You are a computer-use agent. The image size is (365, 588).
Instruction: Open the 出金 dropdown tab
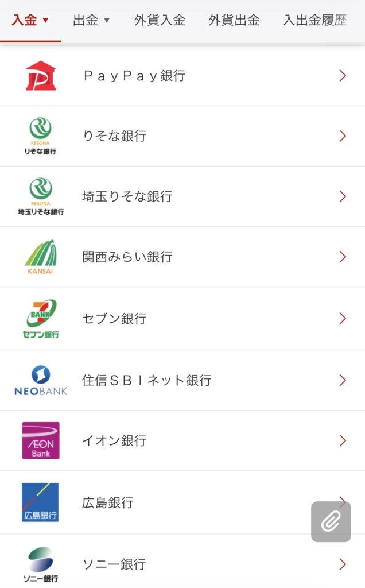pyautogui.click(x=91, y=21)
